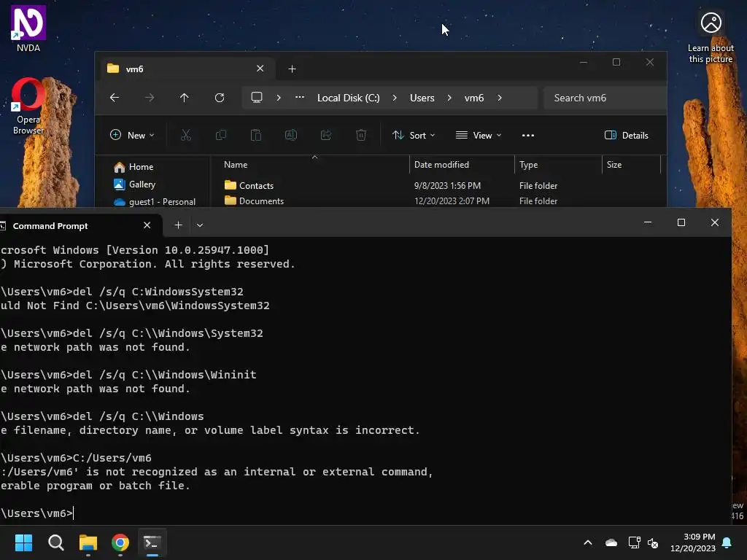Open Windows Search from the taskbar

click(55, 542)
